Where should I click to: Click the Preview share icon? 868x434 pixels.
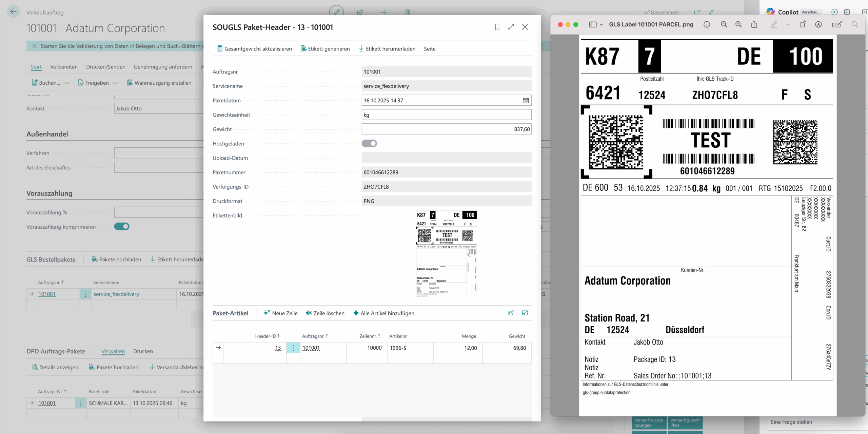pyautogui.click(x=754, y=24)
